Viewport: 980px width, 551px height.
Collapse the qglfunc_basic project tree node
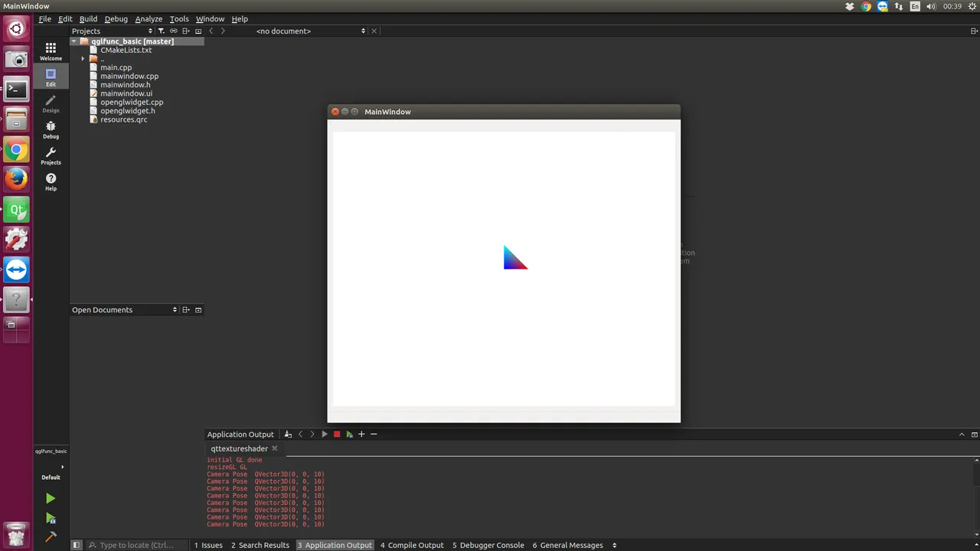pyautogui.click(x=75, y=41)
